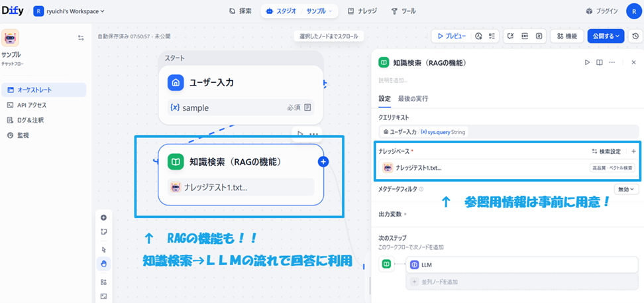Click the サンプル app robot icon
Image resolution: width=644 pixels, height=303 pixels.
click(x=10, y=38)
